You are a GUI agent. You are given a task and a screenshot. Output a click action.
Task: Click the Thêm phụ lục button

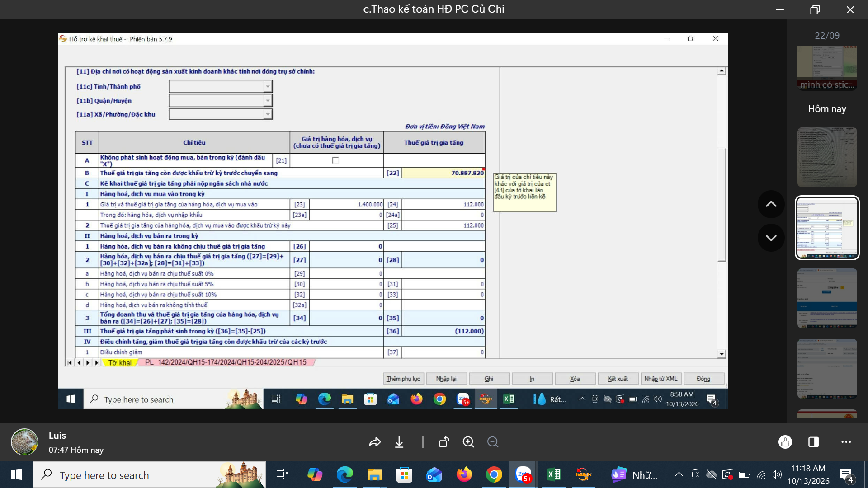[403, 379]
